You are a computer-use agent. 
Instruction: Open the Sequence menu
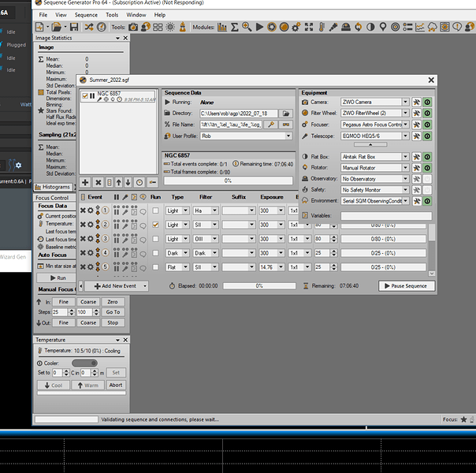pyautogui.click(x=86, y=15)
